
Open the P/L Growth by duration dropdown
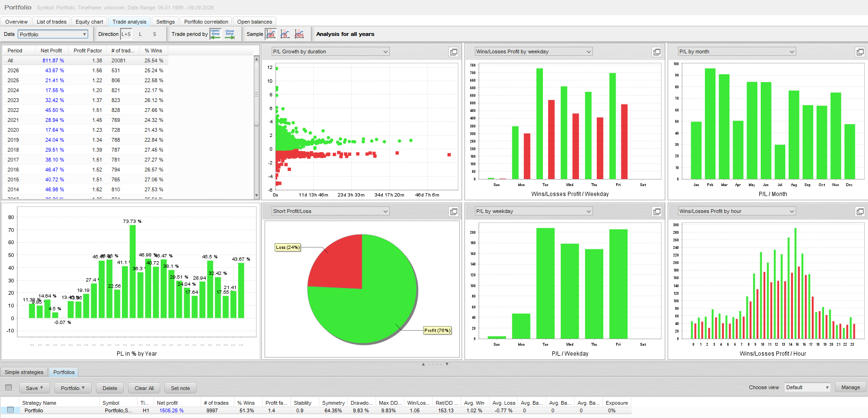[x=330, y=51]
